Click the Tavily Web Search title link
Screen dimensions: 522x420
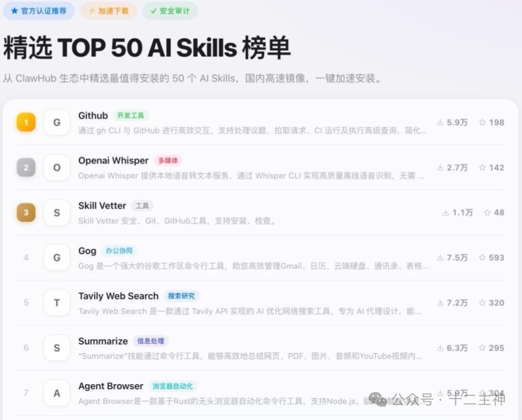(118, 296)
